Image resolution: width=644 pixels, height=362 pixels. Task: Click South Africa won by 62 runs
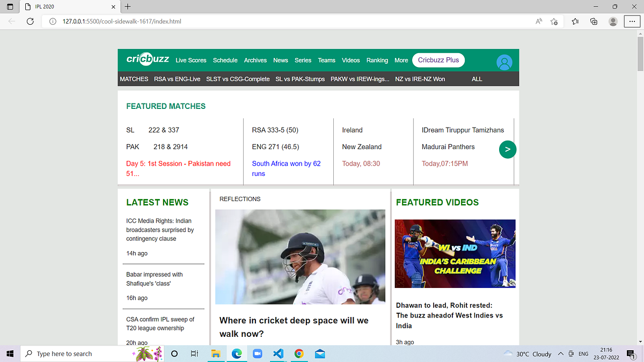287,168
